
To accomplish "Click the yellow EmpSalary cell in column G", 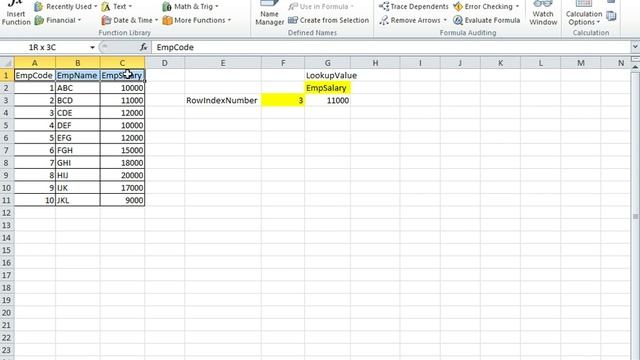I will click(x=327, y=88).
